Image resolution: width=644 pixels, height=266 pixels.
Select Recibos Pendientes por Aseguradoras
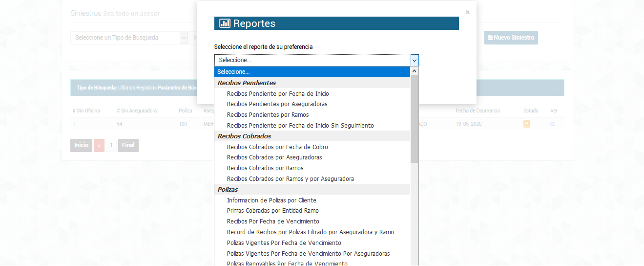(x=277, y=104)
